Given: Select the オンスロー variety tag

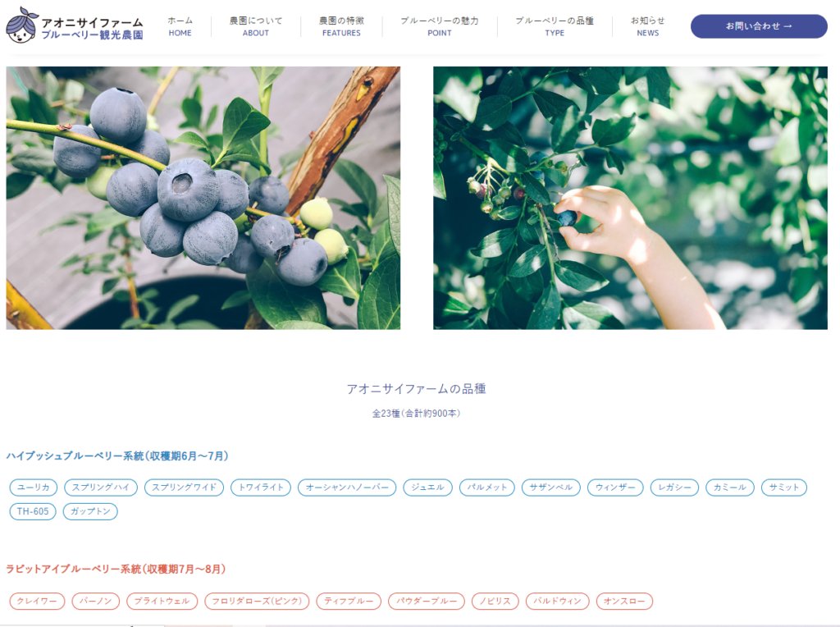Looking at the screenshot, I should tap(624, 601).
